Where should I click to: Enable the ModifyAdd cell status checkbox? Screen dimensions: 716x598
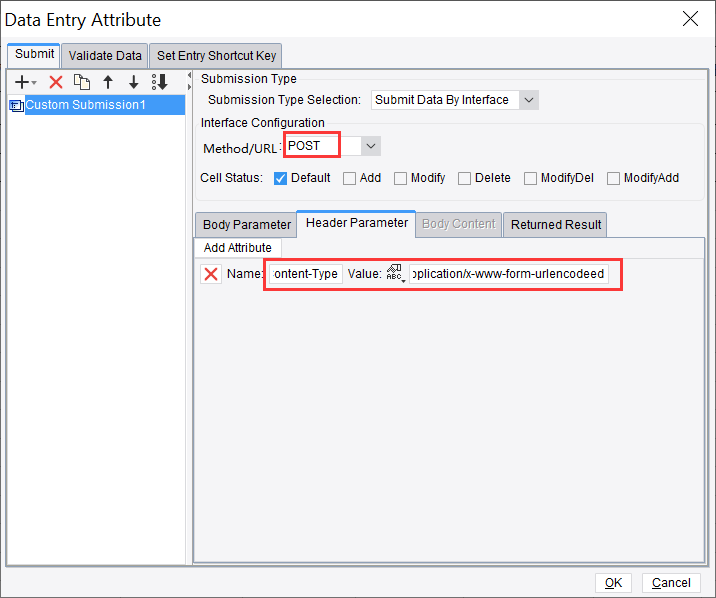point(613,178)
